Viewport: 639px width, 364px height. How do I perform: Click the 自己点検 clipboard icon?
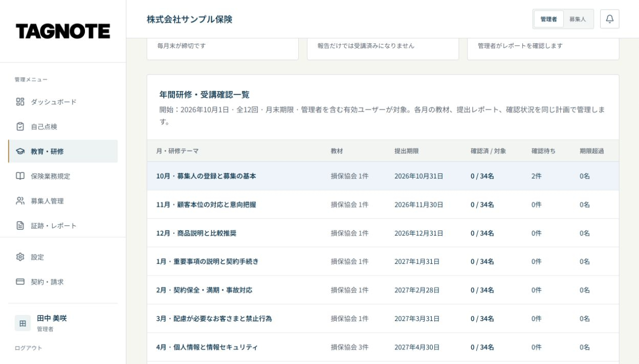click(20, 126)
